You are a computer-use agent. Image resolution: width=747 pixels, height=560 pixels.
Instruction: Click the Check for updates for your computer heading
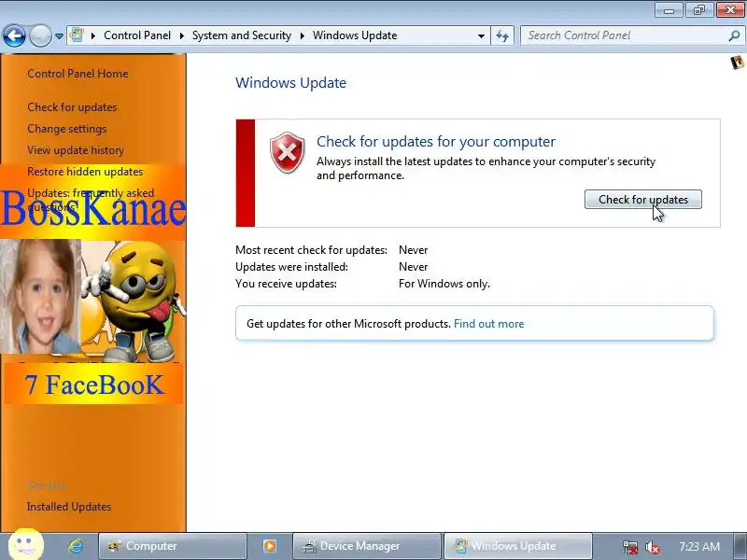tap(436, 142)
